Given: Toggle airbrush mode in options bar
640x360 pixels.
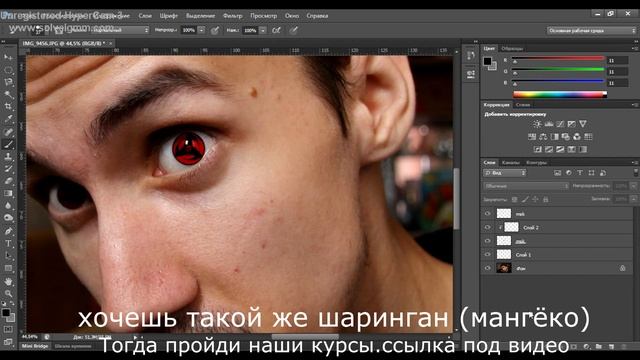Looking at the screenshot, I should (x=276, y=30).
